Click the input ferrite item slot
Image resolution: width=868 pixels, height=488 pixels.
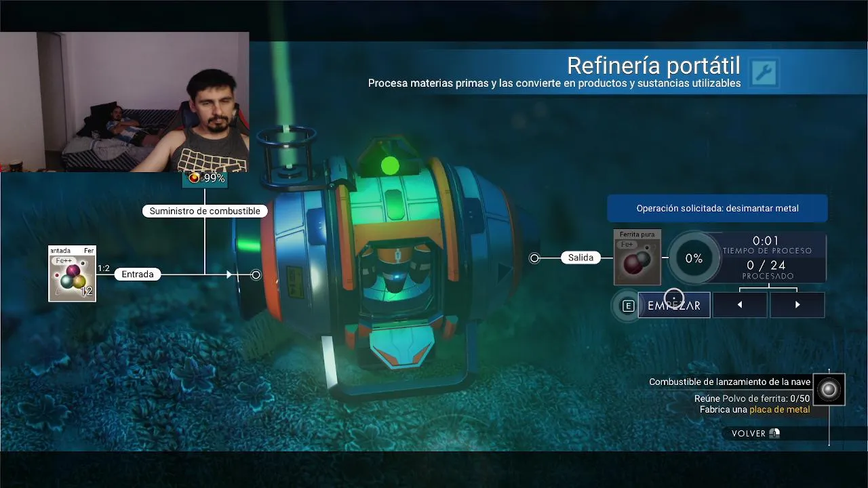(72, 274)
